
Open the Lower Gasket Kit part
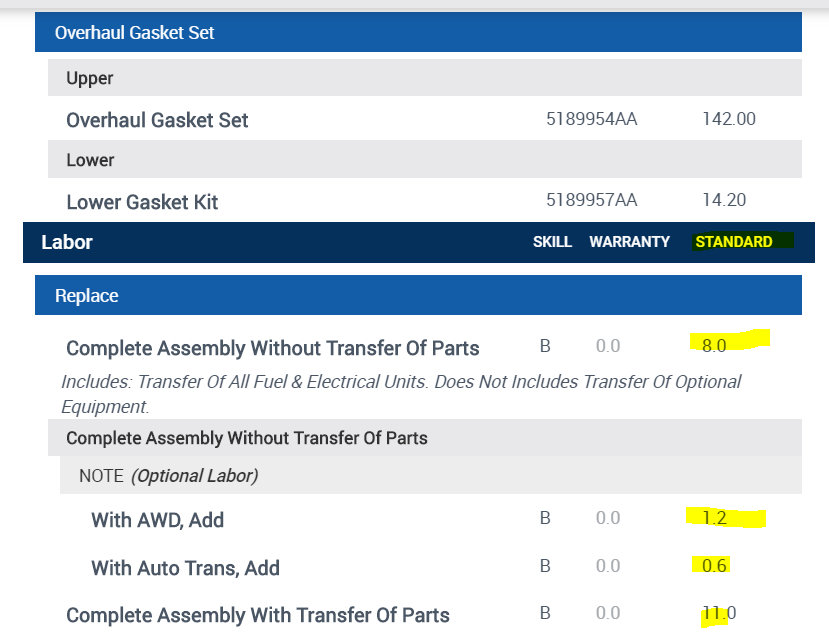[142, 202]
